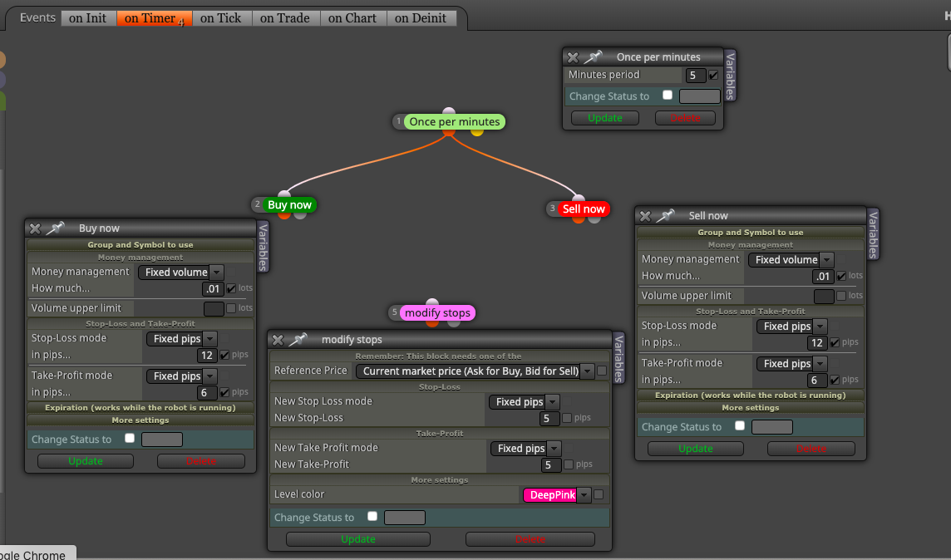The height and width of the screenshot is (560, 951).
Task: Open New Stop Loss mode dropdown
Action: pyautogui.click(x=524, y=402)
